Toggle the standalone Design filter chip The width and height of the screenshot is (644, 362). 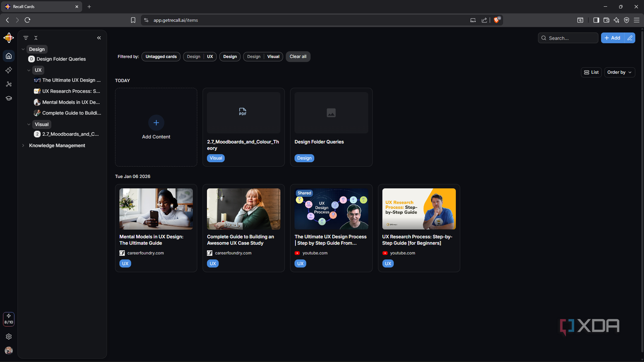point(230,57)
